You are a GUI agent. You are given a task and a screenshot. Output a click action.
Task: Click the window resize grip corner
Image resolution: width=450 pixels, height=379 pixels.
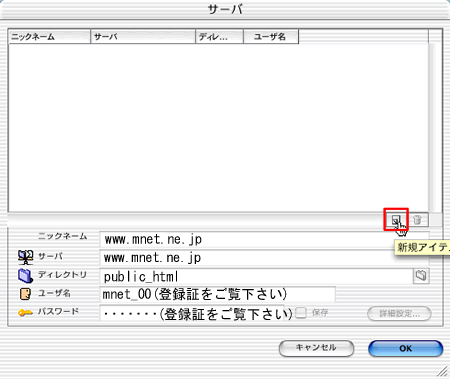pyautogui.click(x=443, y=371)
